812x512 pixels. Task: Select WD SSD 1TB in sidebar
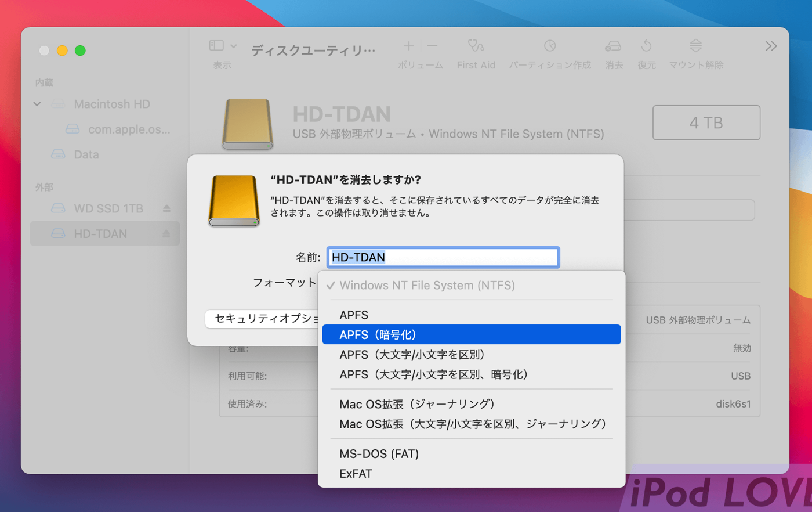(108, 208)
